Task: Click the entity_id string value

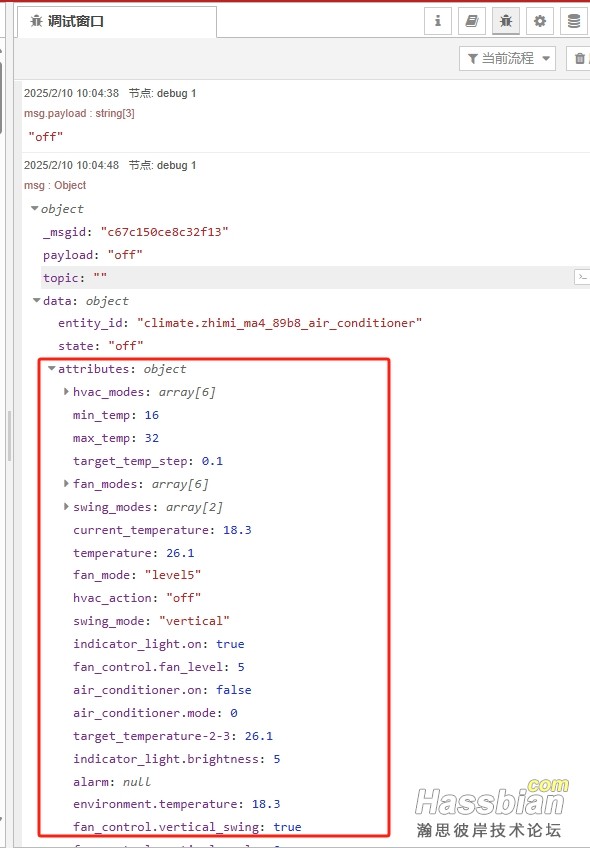Action: pyautogui.click(x=280, y=323)
